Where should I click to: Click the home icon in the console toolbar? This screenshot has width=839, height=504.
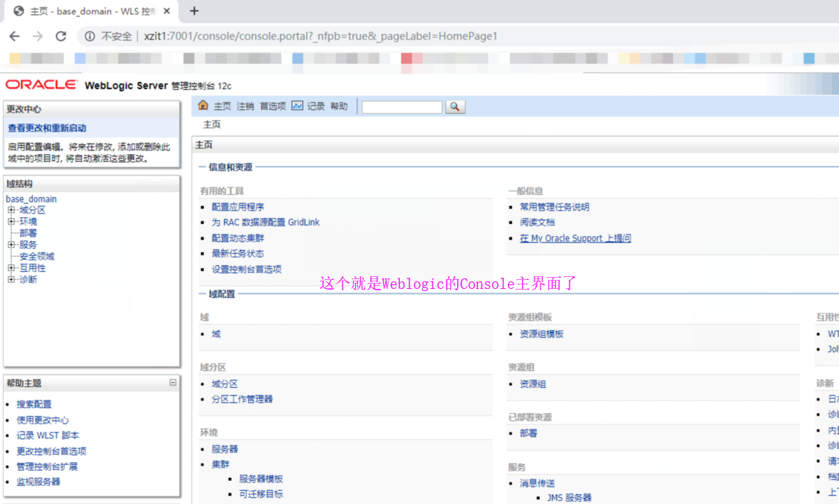click(202, 106)
